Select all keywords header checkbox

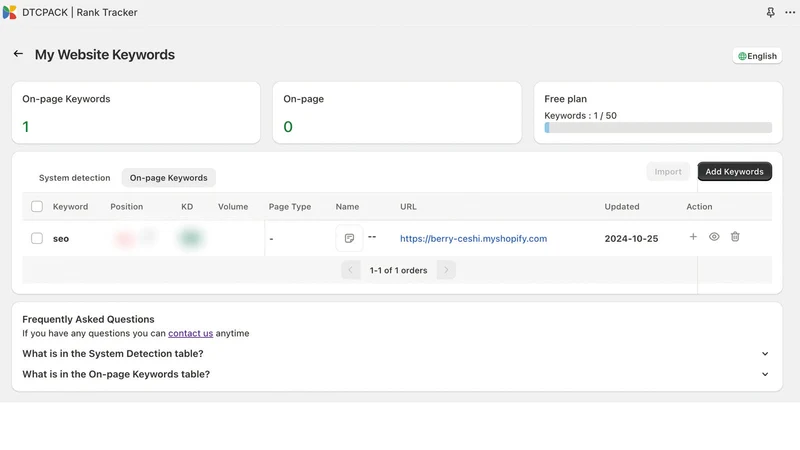pos(37,207)
